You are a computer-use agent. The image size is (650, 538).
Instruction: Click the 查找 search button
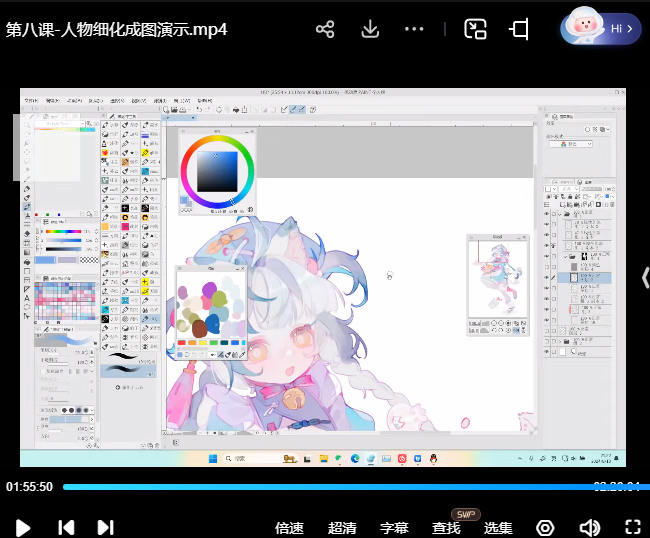point(447,528)
